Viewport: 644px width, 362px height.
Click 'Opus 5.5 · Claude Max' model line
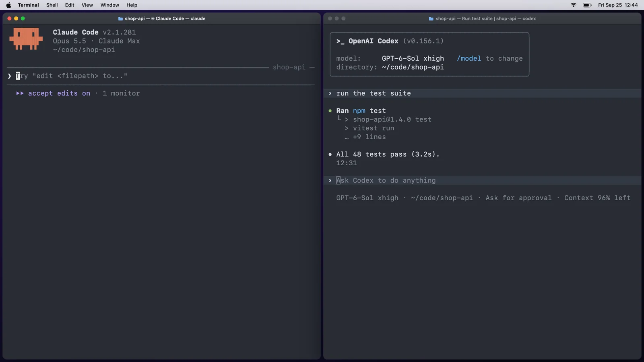tap(97, 41)
